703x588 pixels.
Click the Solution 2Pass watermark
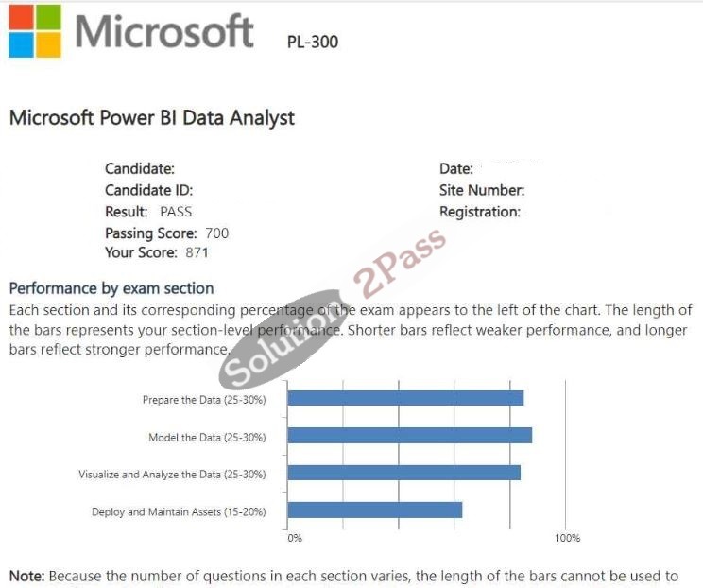click(333, 309)
